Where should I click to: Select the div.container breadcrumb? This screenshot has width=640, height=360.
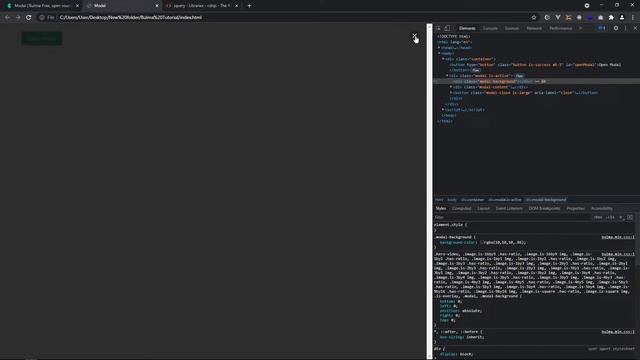click(472, 200)
